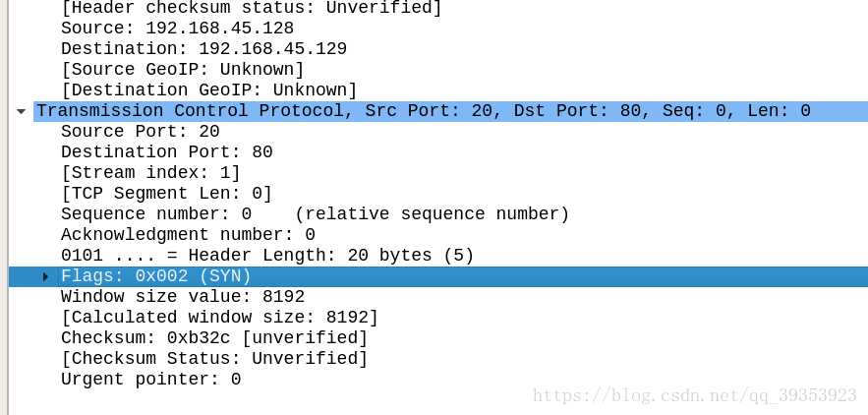Select the Flags: 0x002 (SYN) line
The height and width of the screenshot is (415, 868).
tap(438, 276)
